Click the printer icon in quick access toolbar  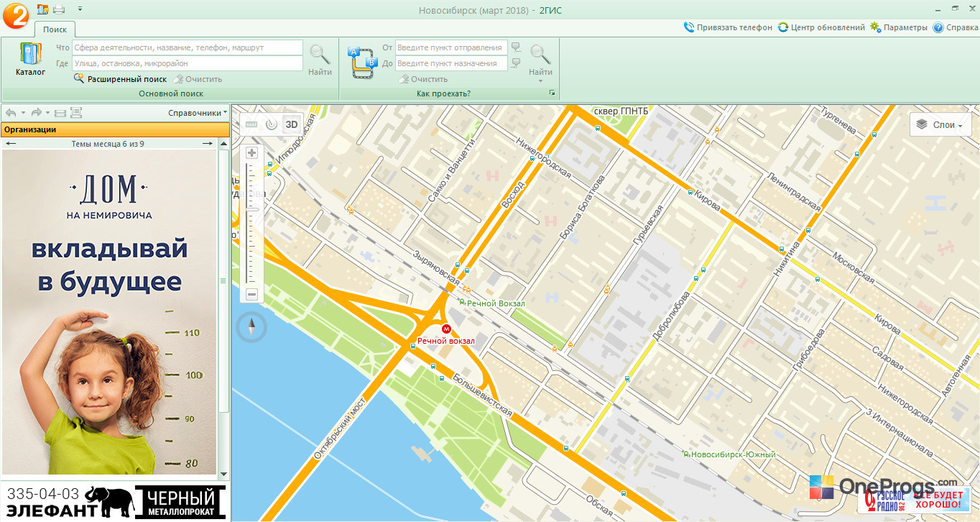(59, 9)
